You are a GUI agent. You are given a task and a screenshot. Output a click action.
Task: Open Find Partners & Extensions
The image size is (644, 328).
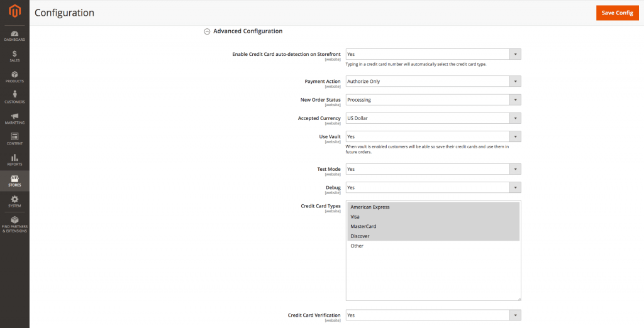[x=14, y=224]
